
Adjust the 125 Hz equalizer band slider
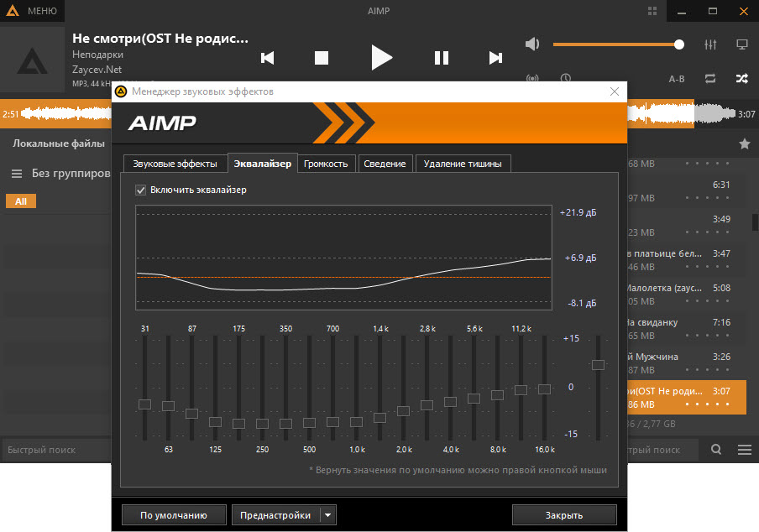pos(216,422)
